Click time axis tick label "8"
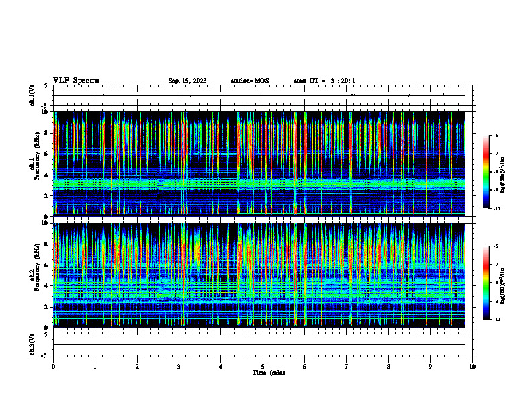Viewport: 532px width, 411px height. (x=388, y=367)
